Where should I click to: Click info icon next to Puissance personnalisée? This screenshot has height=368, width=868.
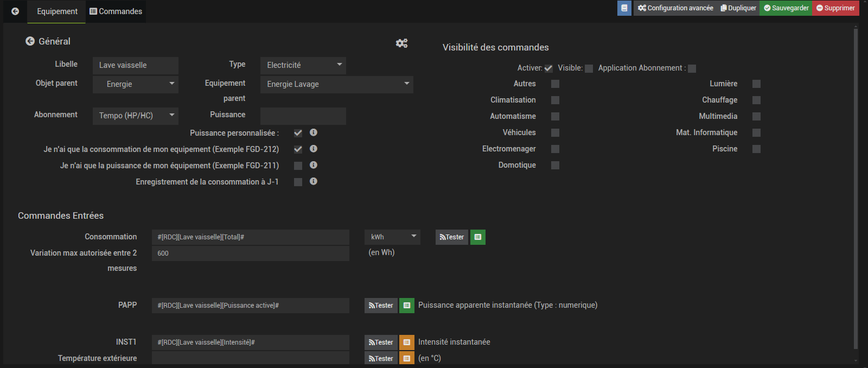[x=314, y=132]
